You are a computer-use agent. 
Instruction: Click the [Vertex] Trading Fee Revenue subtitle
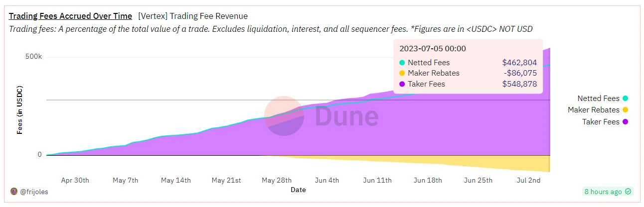point(192,16)
